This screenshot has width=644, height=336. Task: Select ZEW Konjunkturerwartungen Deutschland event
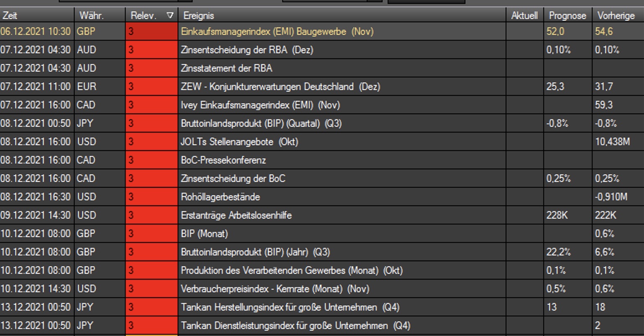tap(280, 87)
